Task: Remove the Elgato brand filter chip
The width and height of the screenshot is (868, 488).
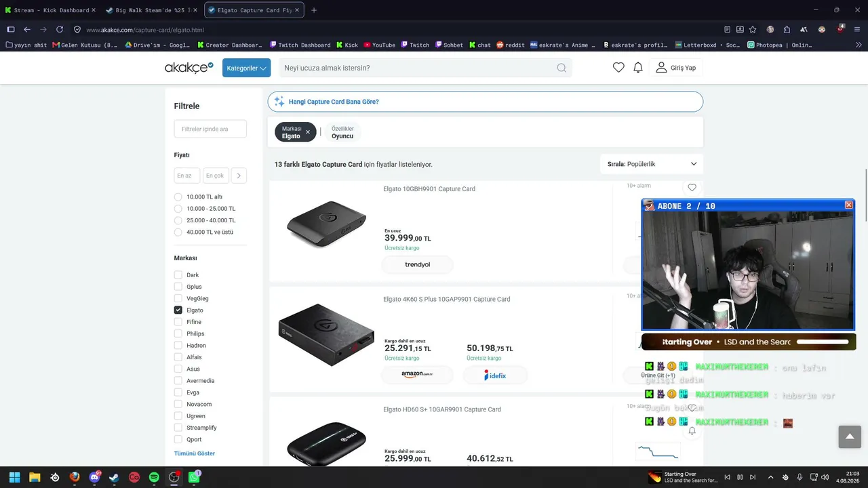Action: point(308,132)
